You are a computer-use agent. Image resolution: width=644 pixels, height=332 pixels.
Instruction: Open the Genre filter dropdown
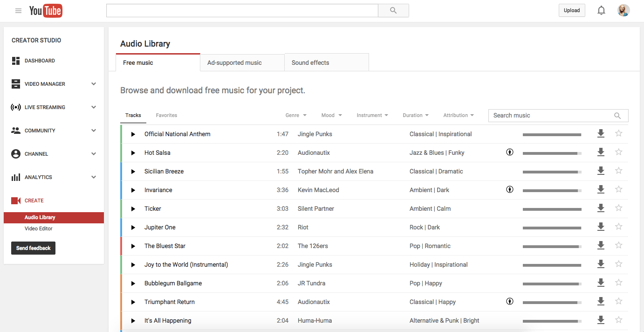point(296,115)
